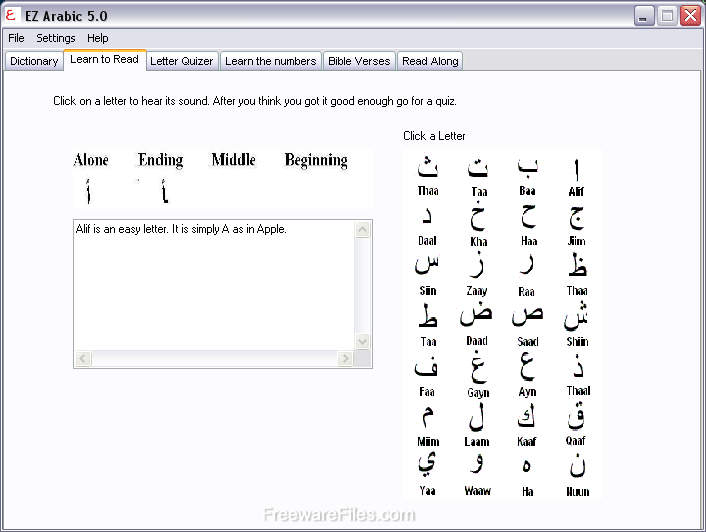
Task: Click the EZ Arabic title bar icon
Action: pyautogui.click(x=11, y=15)
